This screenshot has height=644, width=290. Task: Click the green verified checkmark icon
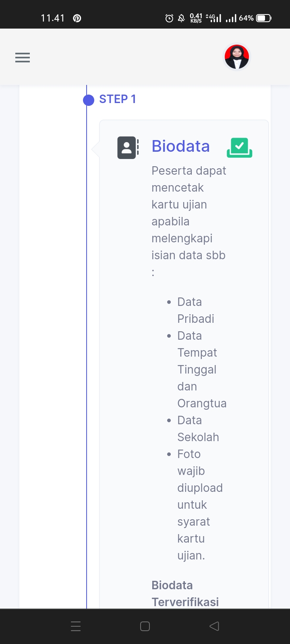pyautogui.click(x=240, y=147)
